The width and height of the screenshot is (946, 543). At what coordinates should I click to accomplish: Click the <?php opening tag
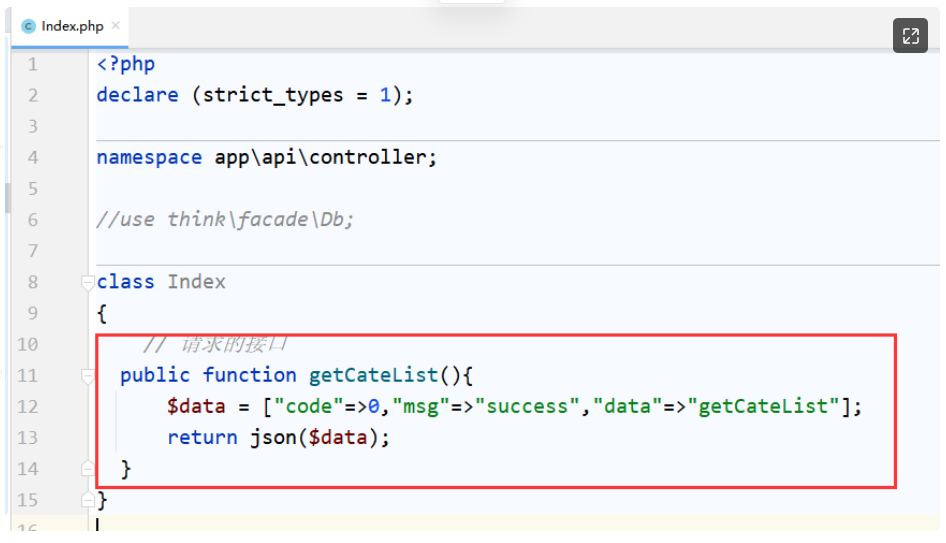tap(125, 65)
